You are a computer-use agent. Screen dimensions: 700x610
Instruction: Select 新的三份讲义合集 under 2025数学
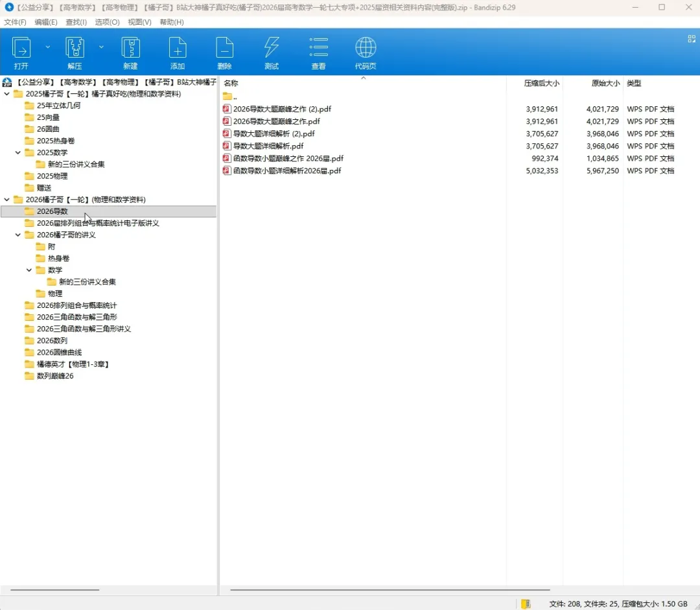tap(76, 164)
